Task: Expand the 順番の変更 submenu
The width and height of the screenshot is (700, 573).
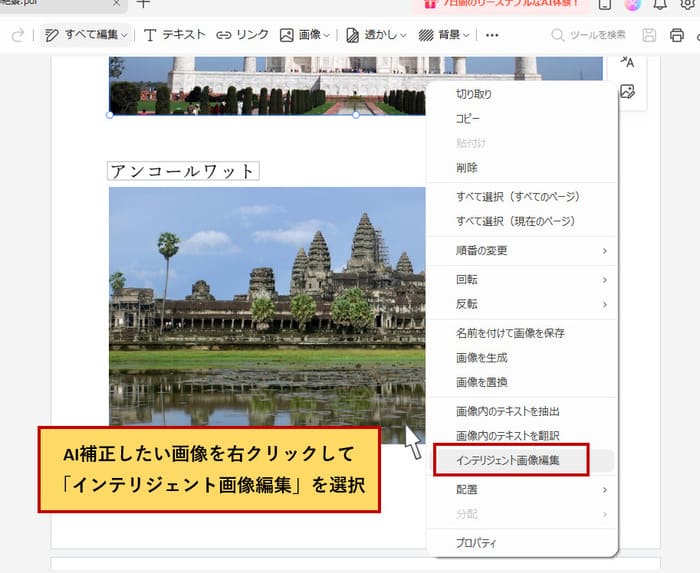Action: (522, 251)
